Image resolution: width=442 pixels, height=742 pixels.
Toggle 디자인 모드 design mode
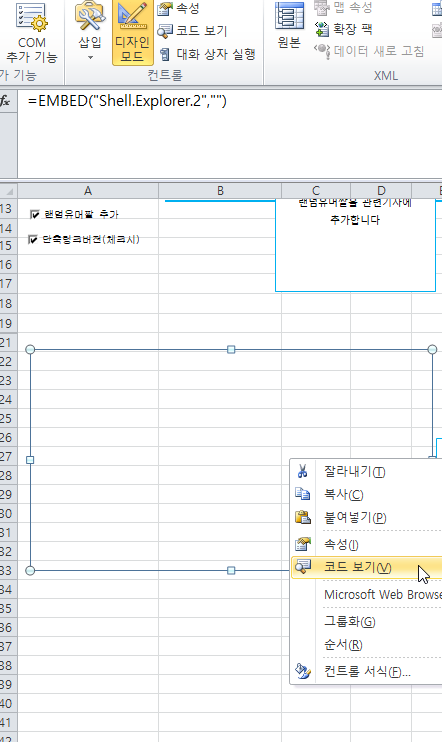(133, 33)
